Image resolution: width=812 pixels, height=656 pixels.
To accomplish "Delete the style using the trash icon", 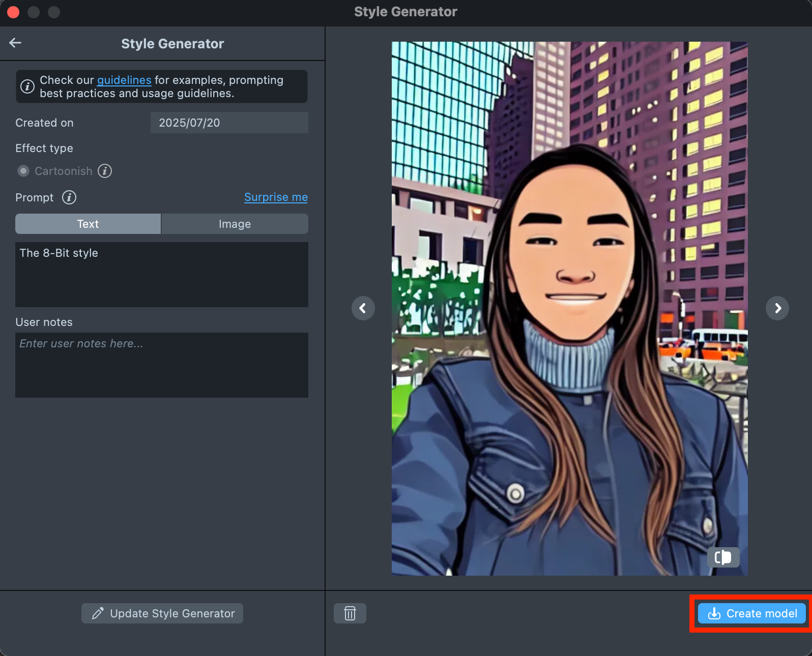I will point(350,613).
